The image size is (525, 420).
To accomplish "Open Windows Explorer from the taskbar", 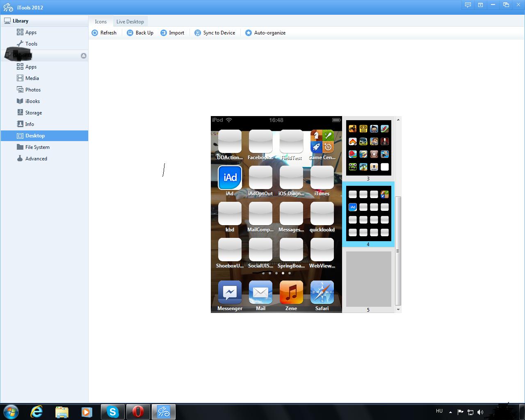I will click(x=62, y=412).
